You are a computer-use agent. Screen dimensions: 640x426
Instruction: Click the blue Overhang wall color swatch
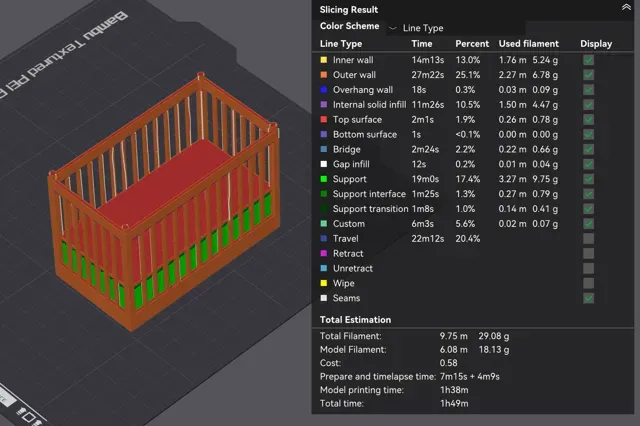tap(324, 90)
